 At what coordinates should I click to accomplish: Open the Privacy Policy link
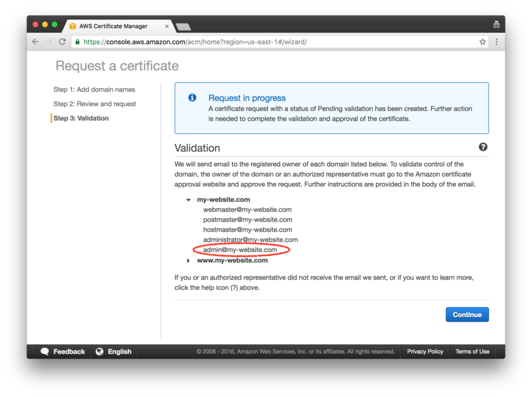425,352
